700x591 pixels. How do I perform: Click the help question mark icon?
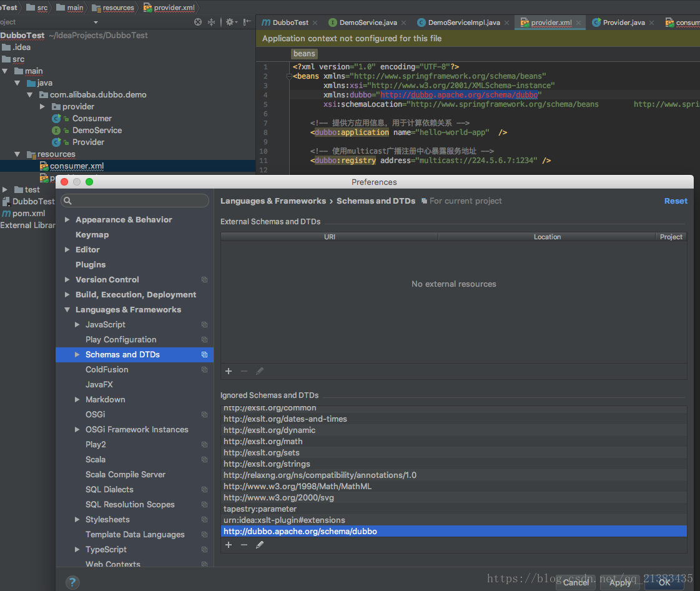click(x=72, y=582)
